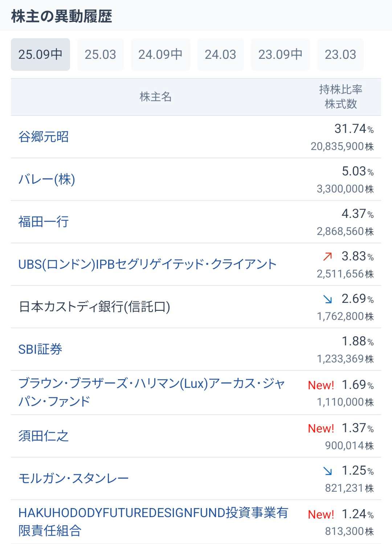
Task: Open the ブラウン・ブラザーズ・ハリマン fund link
Action: pyautogui.click(x=151, y=392)
